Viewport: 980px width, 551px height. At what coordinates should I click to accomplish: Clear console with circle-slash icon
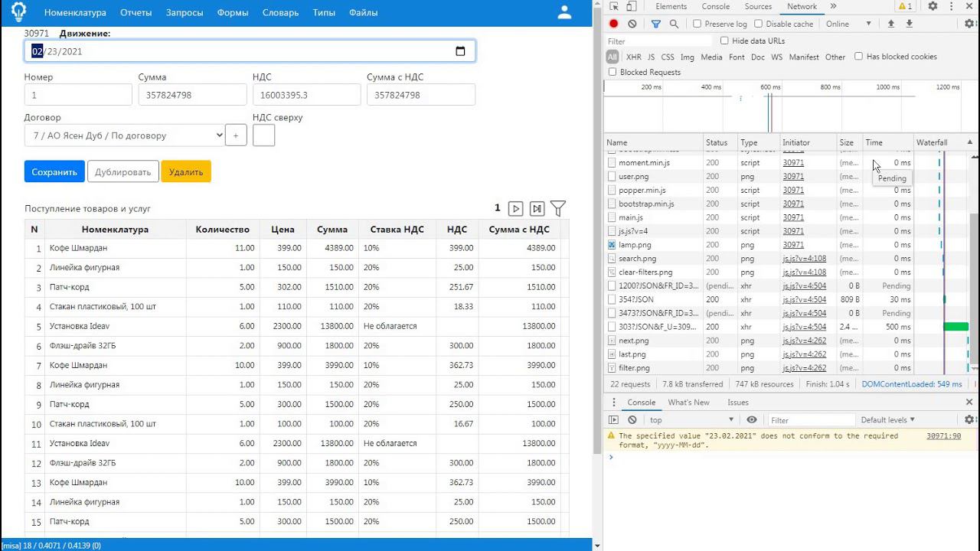click(x=632, y=420)
